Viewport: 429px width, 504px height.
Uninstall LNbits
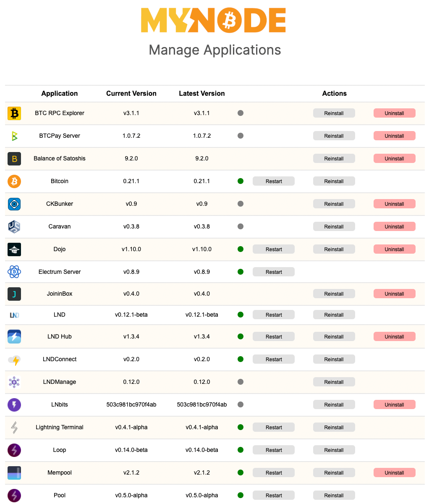click(395, 405)
